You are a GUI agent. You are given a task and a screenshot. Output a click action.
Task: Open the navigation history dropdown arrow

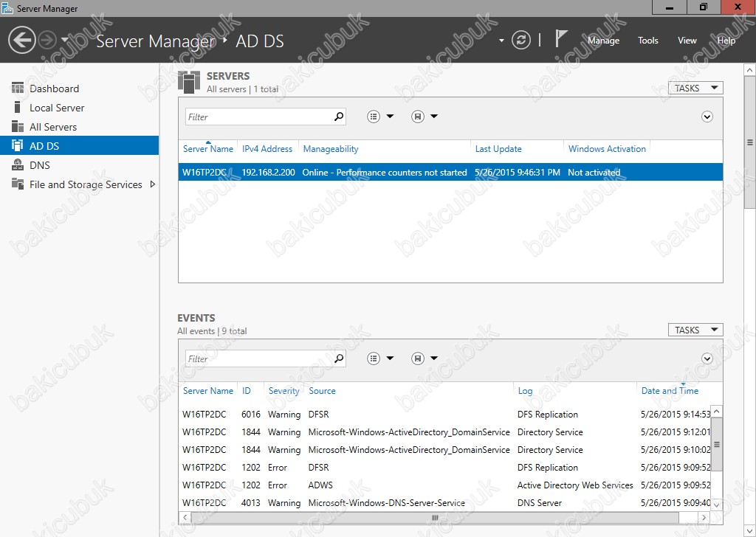(65, 40)
